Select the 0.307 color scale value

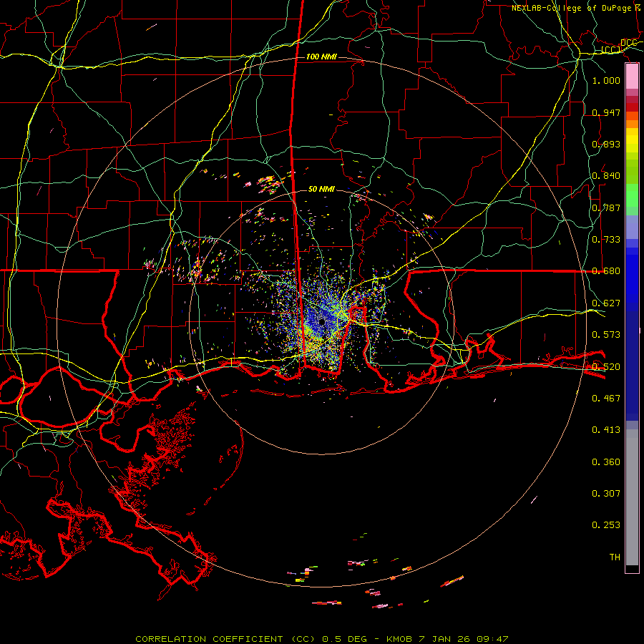606,494
